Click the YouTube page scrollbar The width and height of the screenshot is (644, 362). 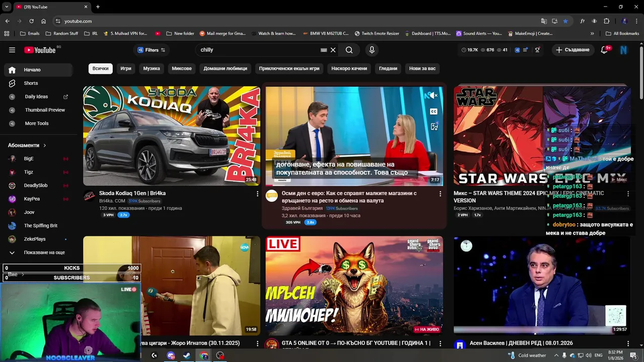click(x=641, y=73)
